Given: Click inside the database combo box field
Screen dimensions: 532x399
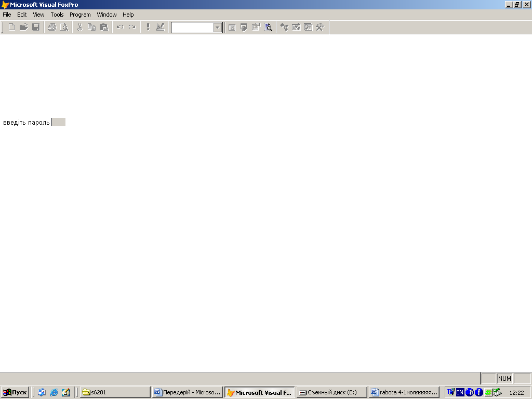Looking at the screenshot, I should 192,28.
